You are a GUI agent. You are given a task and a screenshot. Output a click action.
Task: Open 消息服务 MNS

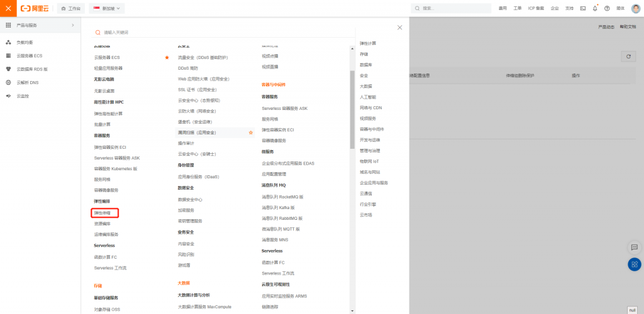point(275,240)
